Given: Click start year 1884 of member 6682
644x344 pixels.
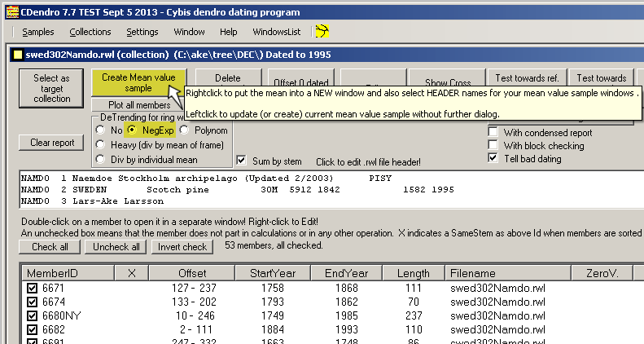Looking at the screenshot, I should click(x=273, y=329).
